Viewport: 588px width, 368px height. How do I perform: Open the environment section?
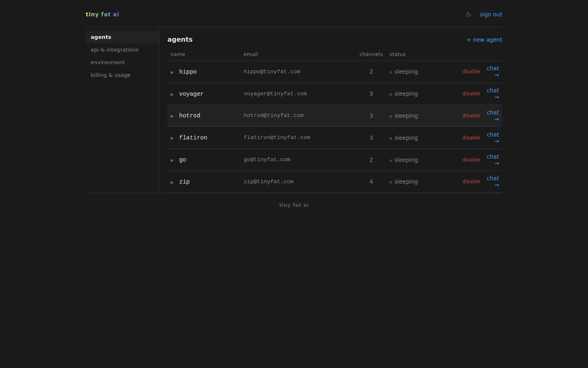pos(107,62)
